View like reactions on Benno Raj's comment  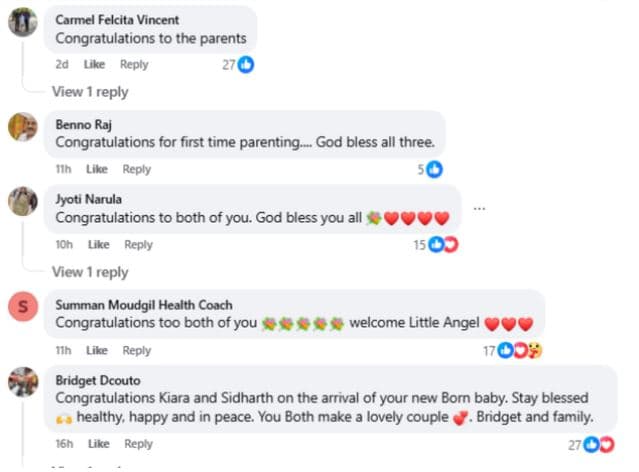point(430,169)
